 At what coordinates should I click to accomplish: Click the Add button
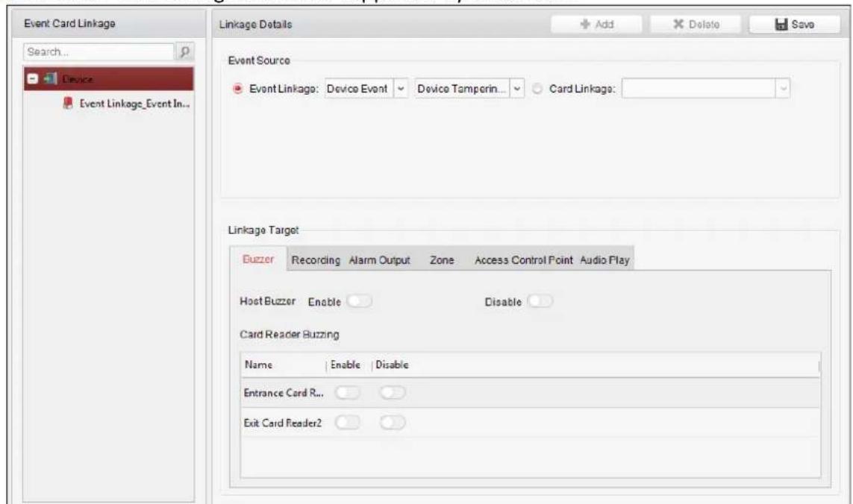(x=596, y=25)
